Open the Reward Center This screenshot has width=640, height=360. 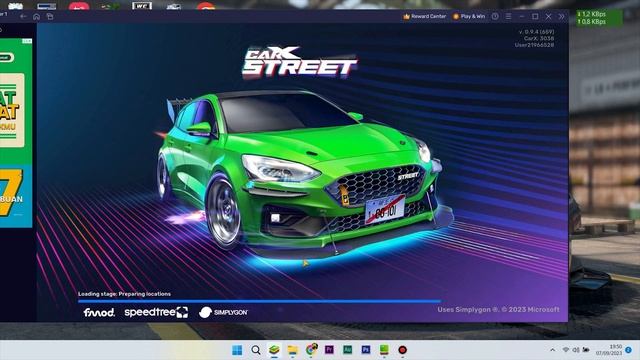click(x=424, y=16)
